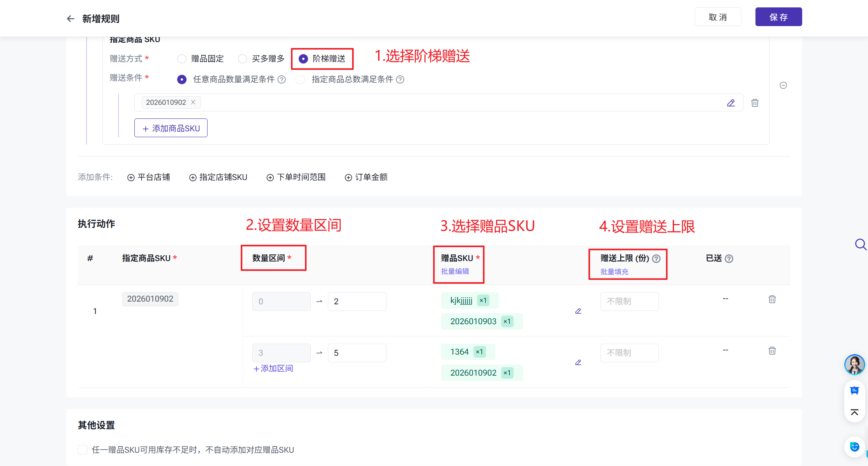Choose 指定商品总数满足条件 radio
868x466 pixels.
300,79
